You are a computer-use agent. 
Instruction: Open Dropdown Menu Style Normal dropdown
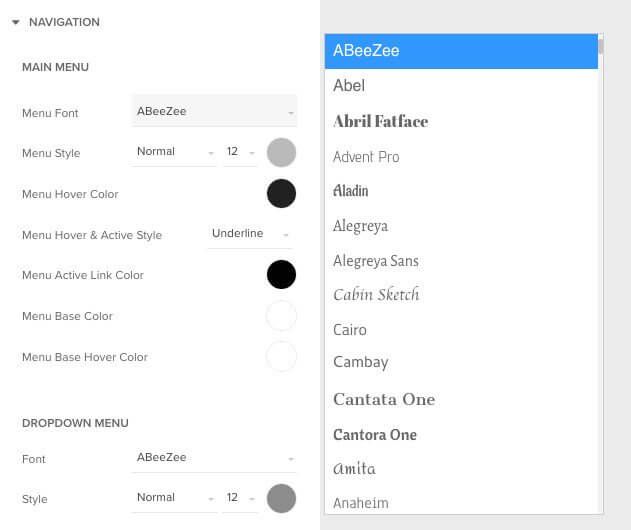point(174,498)
